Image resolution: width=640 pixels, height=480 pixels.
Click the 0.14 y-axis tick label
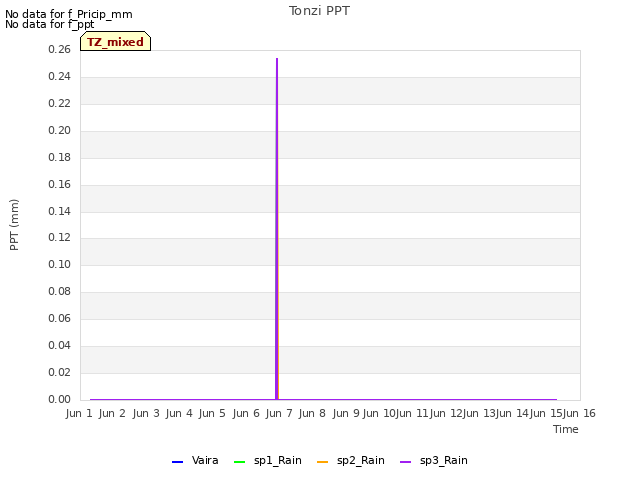tap(60, 211)
